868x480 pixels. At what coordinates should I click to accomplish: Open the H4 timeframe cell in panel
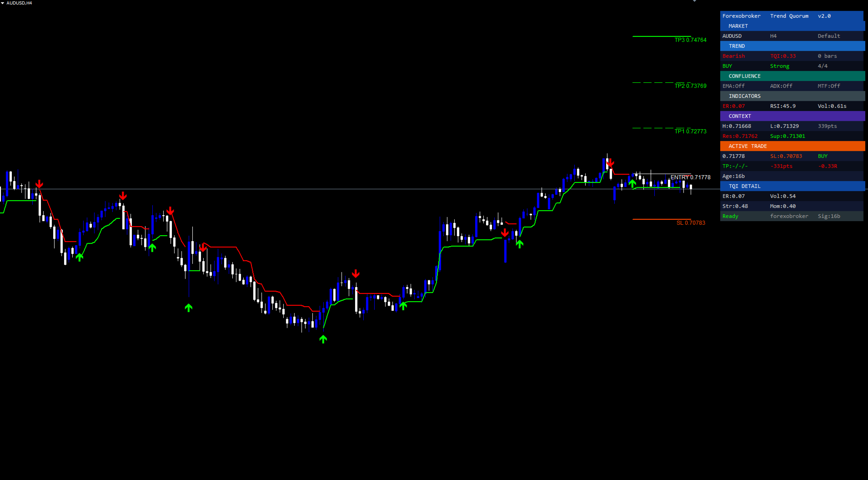coord(773,36)
